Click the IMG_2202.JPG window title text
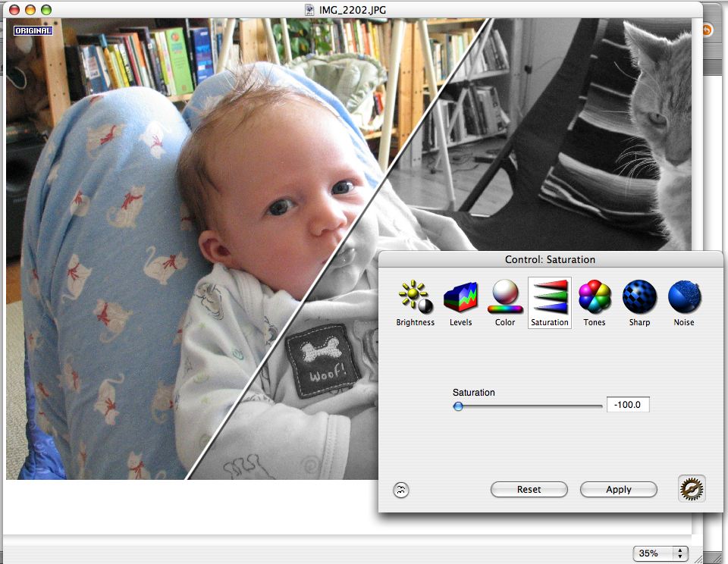The width and height of the screenshot is (728, 564). (x=353, y=10)
